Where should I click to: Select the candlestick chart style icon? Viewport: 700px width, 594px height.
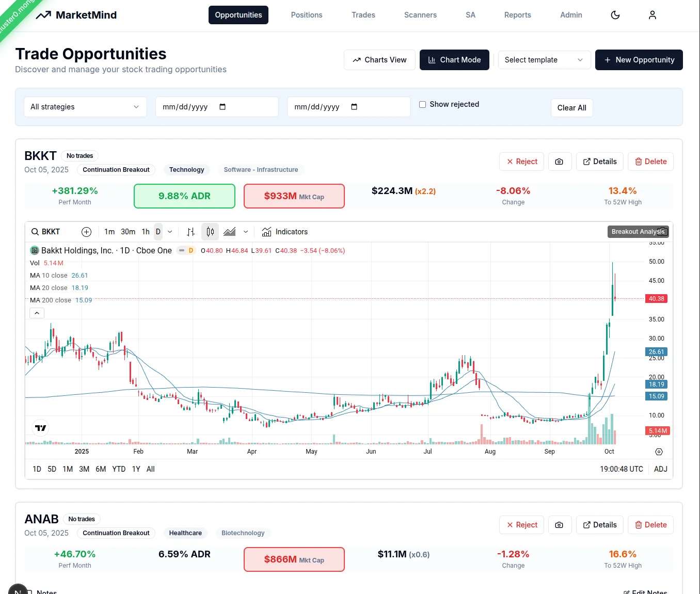click(x=210, y=232)
